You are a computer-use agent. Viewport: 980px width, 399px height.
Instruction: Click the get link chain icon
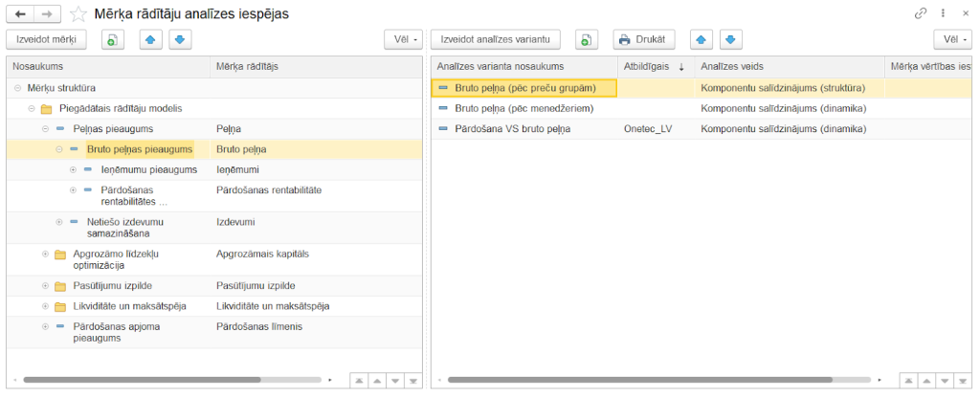921,14
